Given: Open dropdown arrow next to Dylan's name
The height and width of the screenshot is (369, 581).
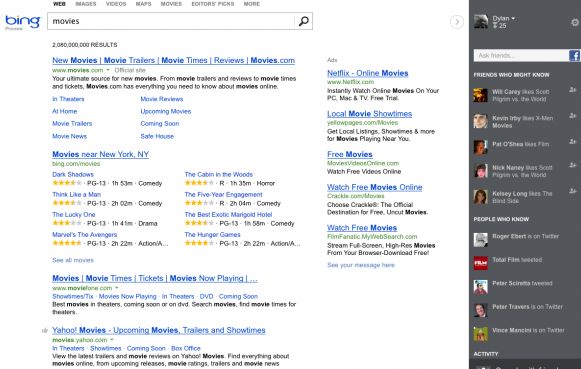Looking at the screenshot, I should (x=513, y=18).
